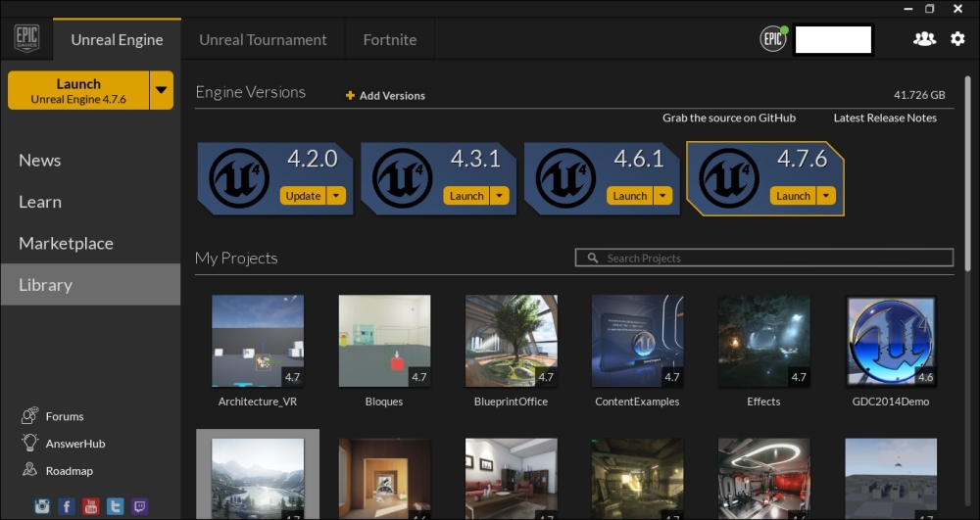Click Add Versions

392,95
